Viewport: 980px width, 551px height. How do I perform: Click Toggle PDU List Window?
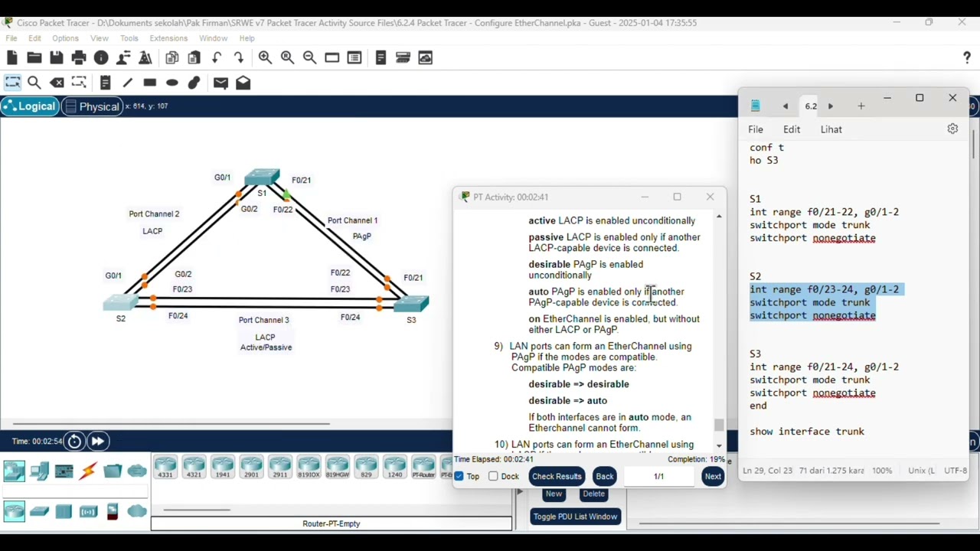575,517
